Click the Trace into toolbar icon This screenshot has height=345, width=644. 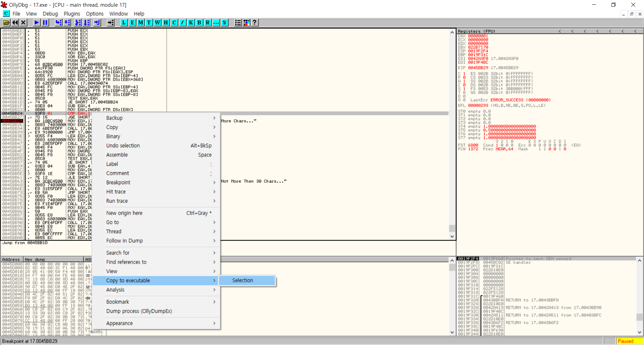[78, 22]
